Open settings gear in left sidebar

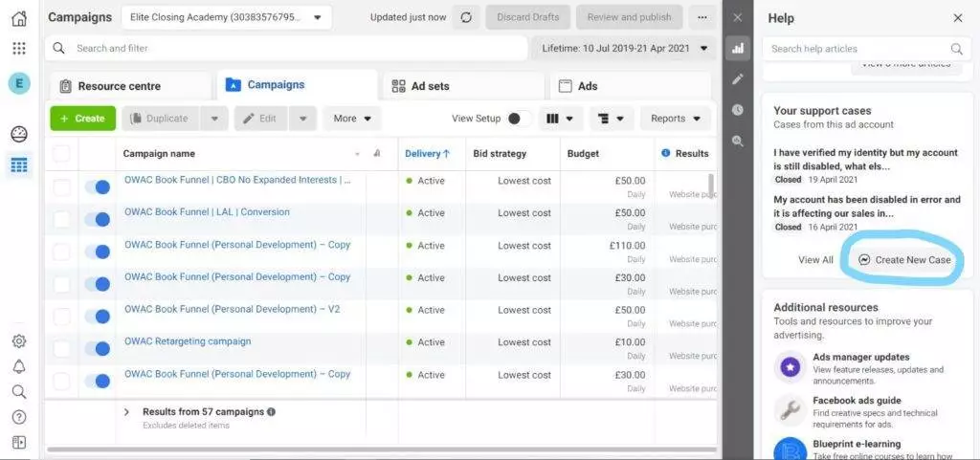pos(19,340)
